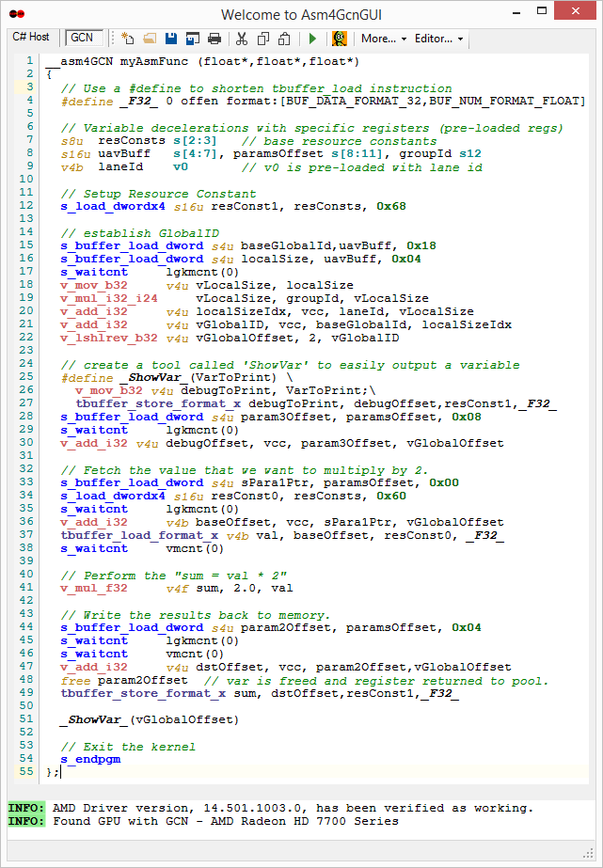Click line number 12 in the gutter

pos(27,205)
